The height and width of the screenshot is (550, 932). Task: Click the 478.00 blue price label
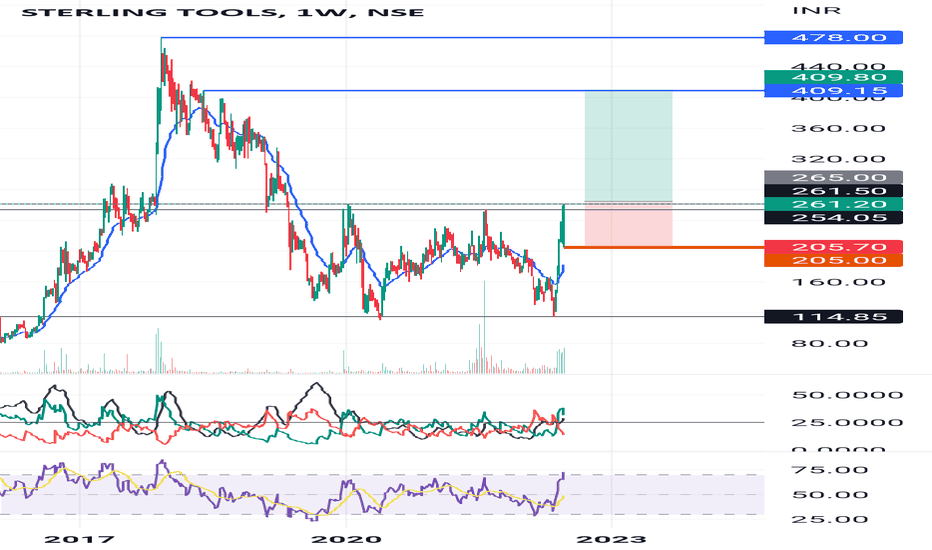[x=833, y=37]
